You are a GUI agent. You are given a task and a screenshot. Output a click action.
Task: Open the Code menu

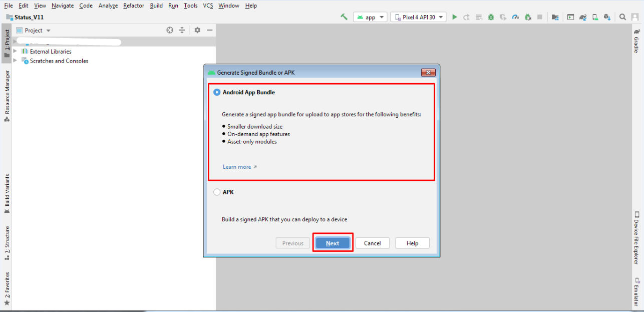point(86,6)
